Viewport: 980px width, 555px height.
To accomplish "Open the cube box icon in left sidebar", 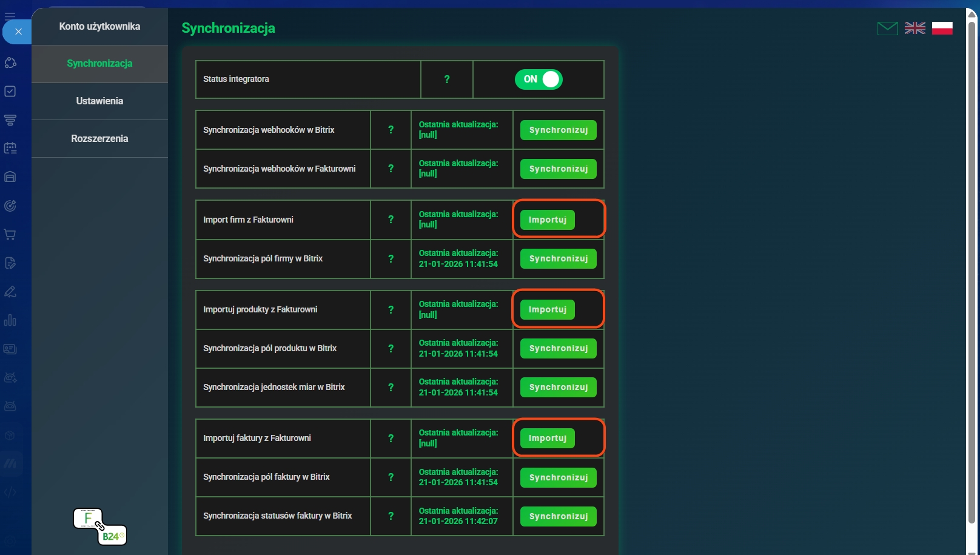I will pos(10,435).
